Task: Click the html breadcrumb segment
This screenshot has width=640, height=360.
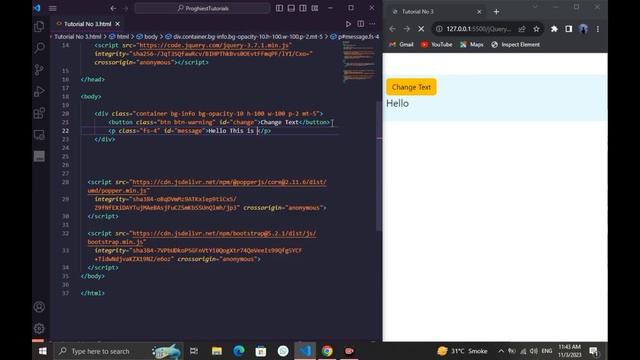Action: coord(119,37)
